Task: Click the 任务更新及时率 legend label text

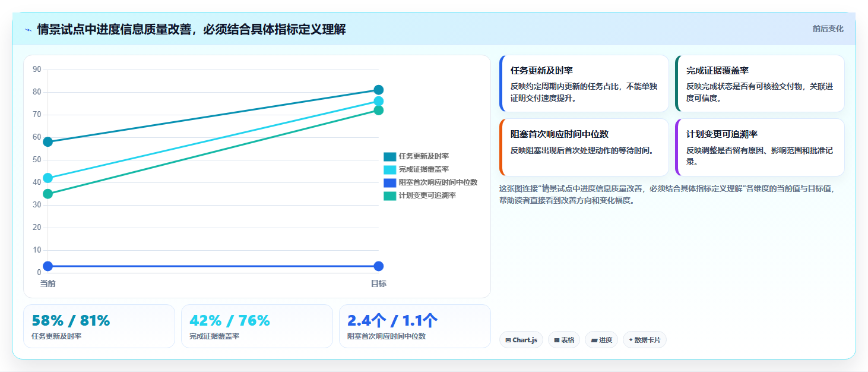Action: [x=424, y=156]
